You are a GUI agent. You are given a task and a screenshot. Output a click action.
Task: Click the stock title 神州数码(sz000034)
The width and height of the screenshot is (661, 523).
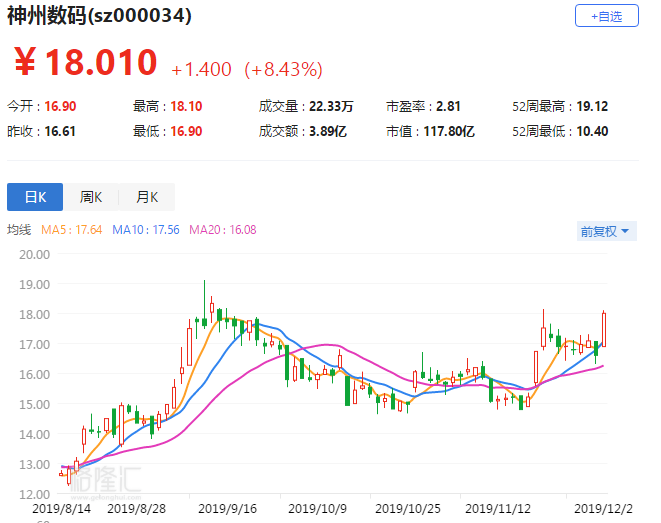(x=99, y=16)
